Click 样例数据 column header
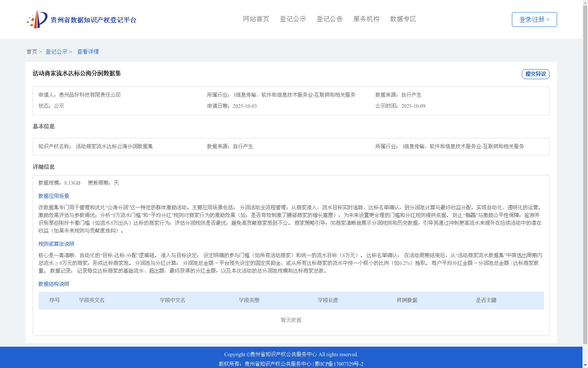 [407, 300]
